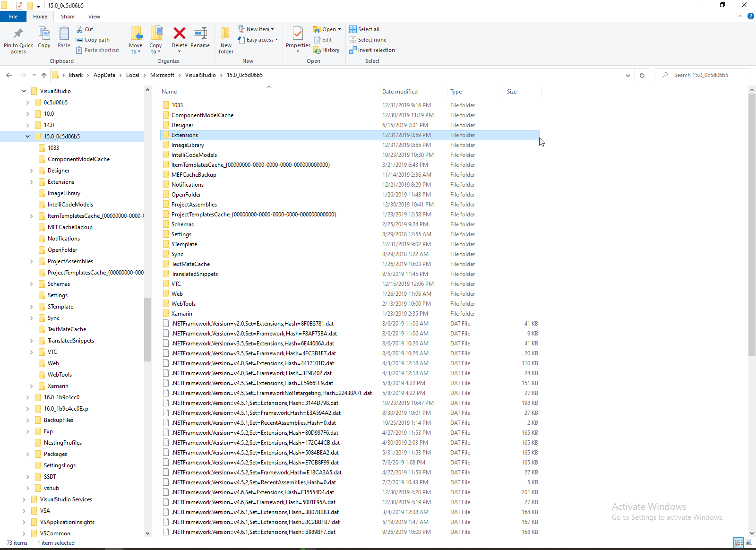756x550 pixels.
Task: Go up one folder level
Action: point(44,75)
